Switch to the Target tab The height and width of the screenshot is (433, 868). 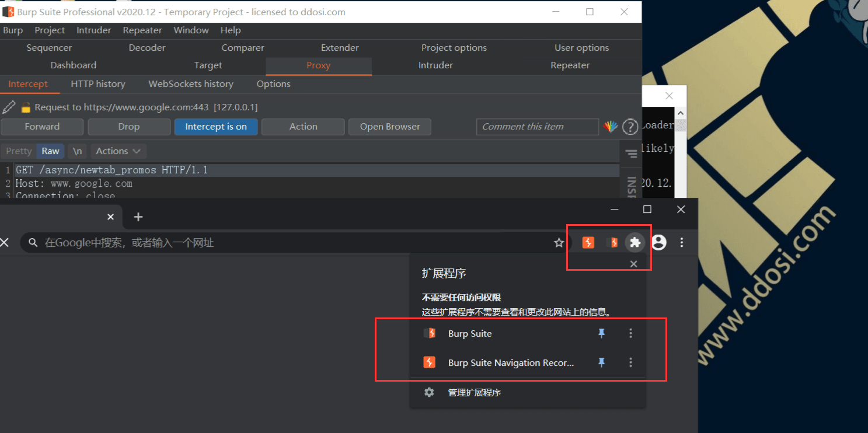pyautogui.click(x=208, y=65)
